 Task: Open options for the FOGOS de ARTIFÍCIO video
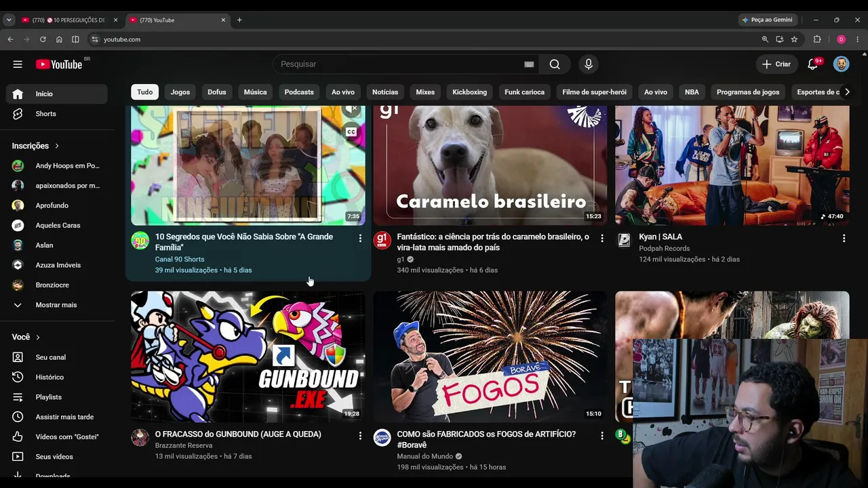602,436
